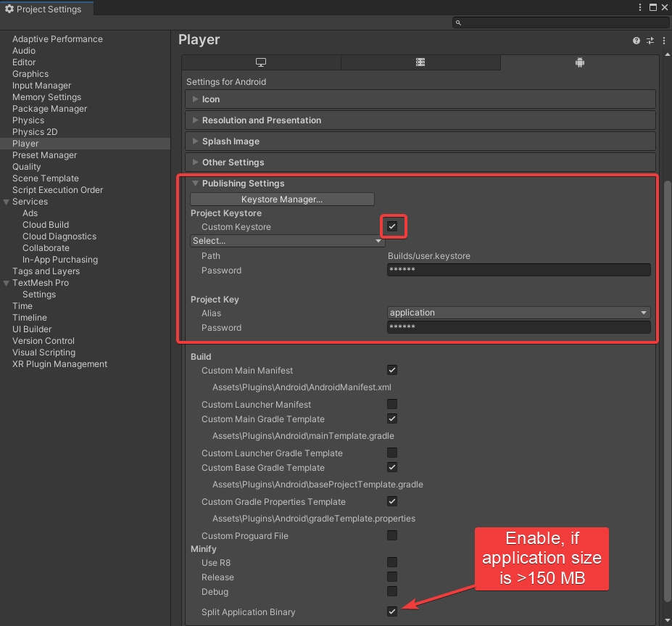Click the Keystore Manager button
Screen dimensions: 672x626
(x=282, y=199)
